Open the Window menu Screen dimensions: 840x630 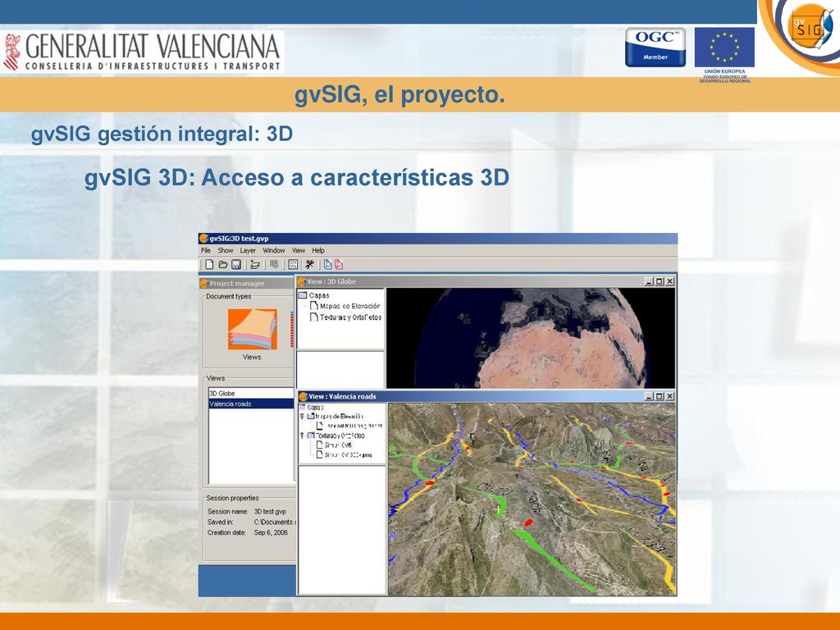coord(274,250)
